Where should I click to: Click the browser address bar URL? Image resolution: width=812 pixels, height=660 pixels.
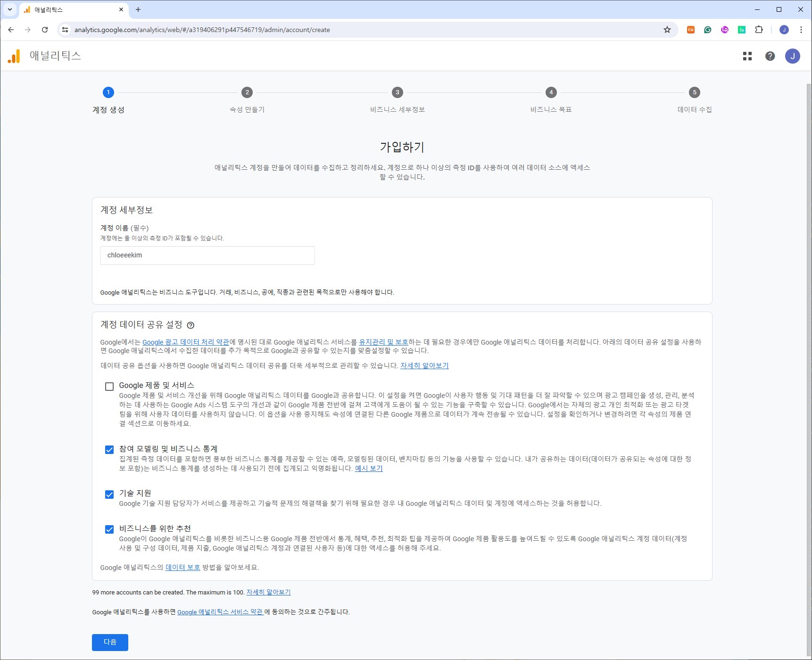(x=202, y=30)
